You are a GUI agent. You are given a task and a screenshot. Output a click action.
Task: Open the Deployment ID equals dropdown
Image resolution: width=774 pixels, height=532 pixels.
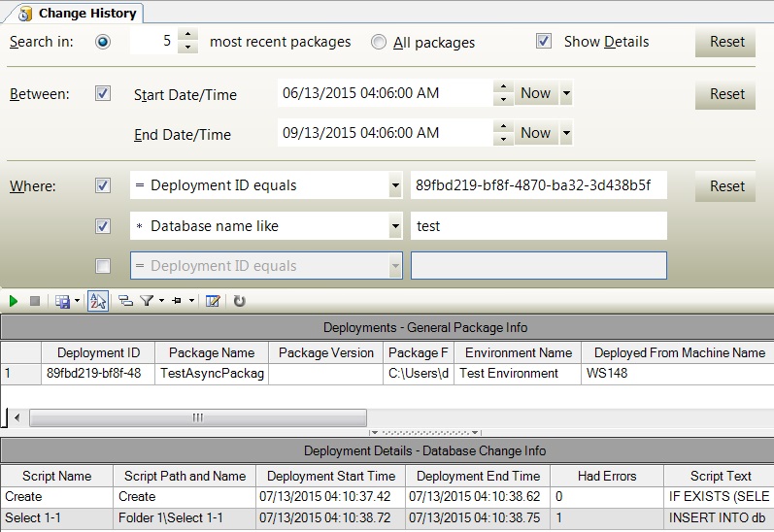(394, 185)
